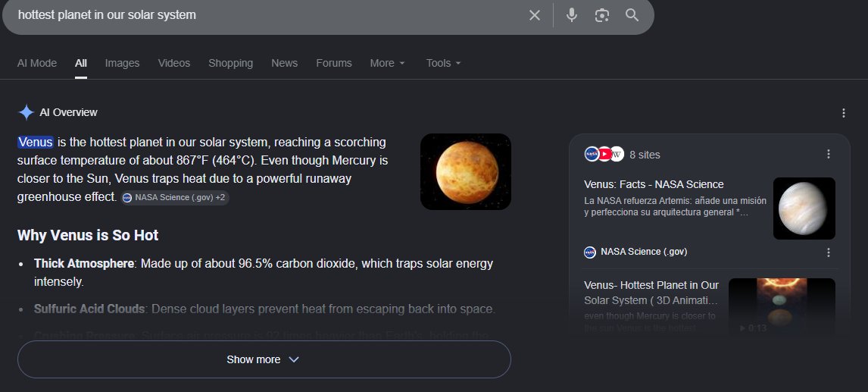868x392 pixels.
Task: Open the 8 sites card three-dot menu
Action: [x=828, y=154]
